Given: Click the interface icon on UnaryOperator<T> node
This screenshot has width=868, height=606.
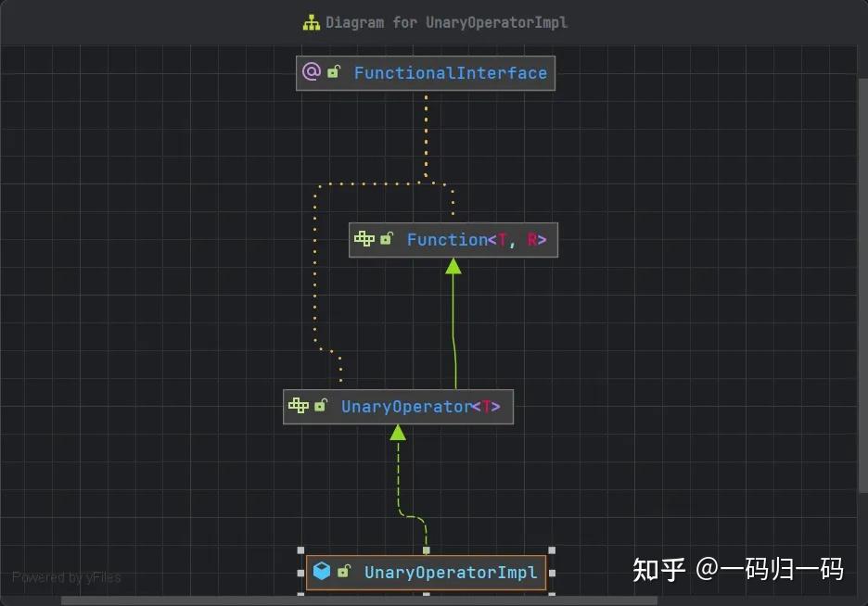Looking at the screenshot, I should pyautogui.click(x=297, y=406).
